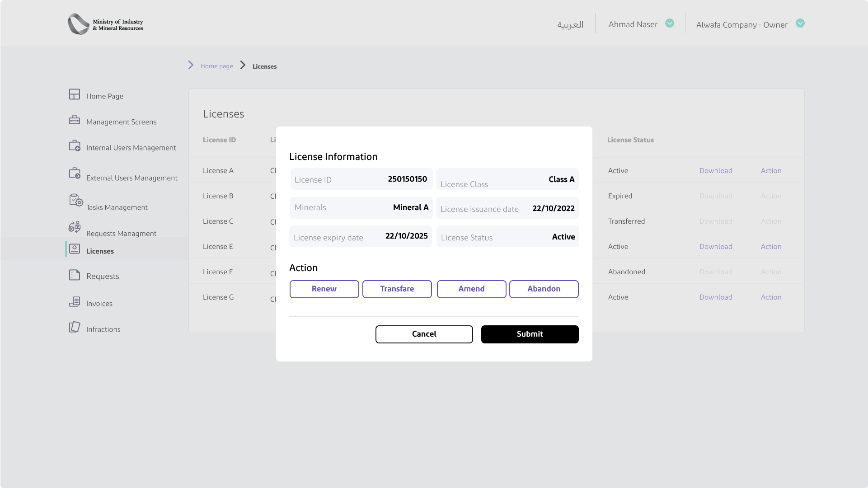Viewport: 868px width, 488px height.
Task: Select the Abandon action button
Action: click(544, 289)
